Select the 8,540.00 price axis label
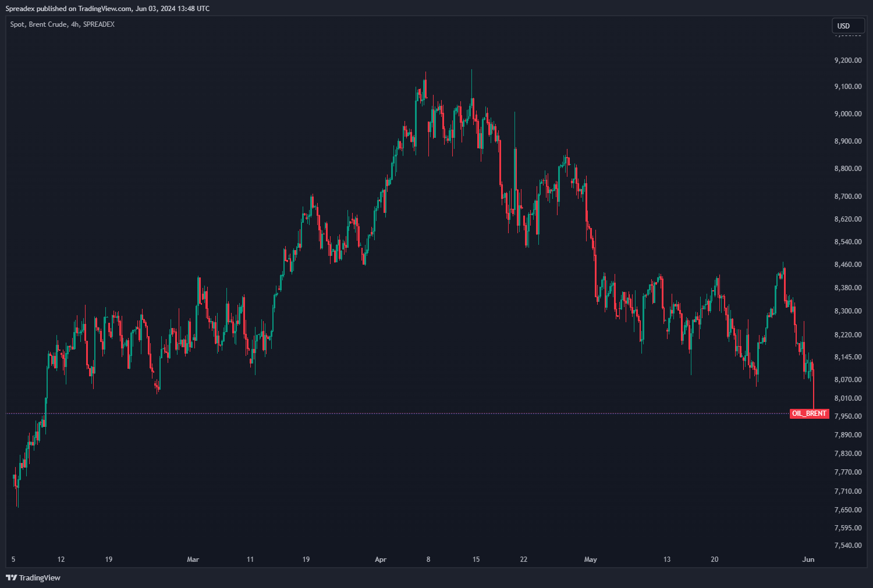This screenshot has width=873, height=588. point(848,242)
